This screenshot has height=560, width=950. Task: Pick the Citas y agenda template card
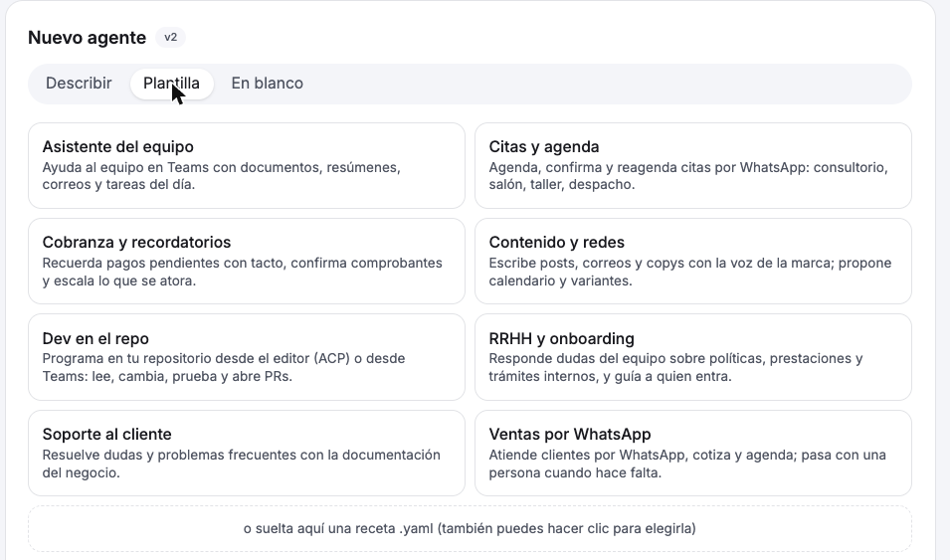(x=693, y=165)
